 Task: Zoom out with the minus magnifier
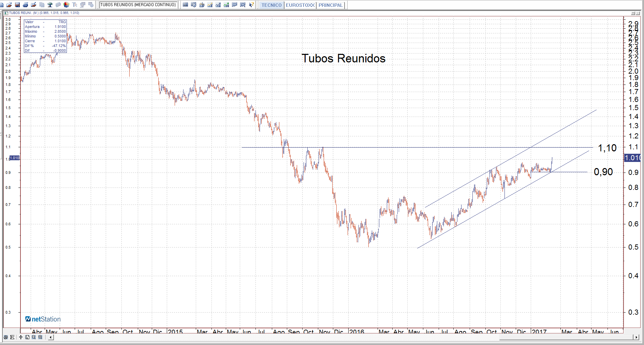34,337
